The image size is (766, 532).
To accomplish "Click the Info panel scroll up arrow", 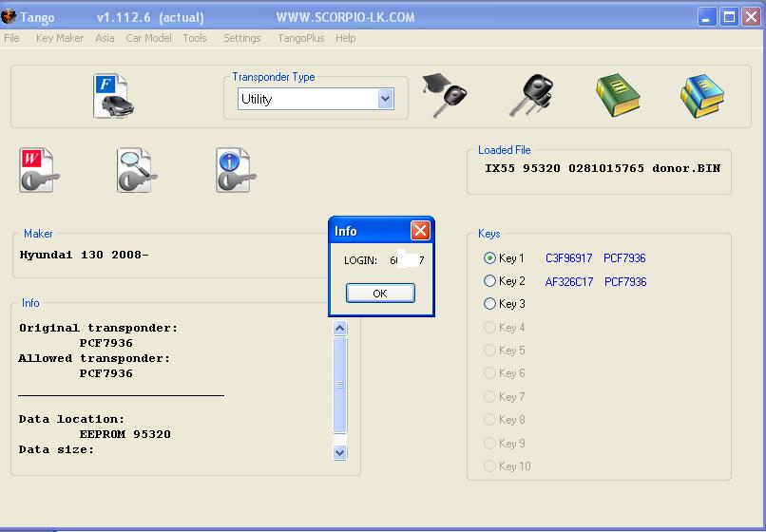I will coord(340,329).
